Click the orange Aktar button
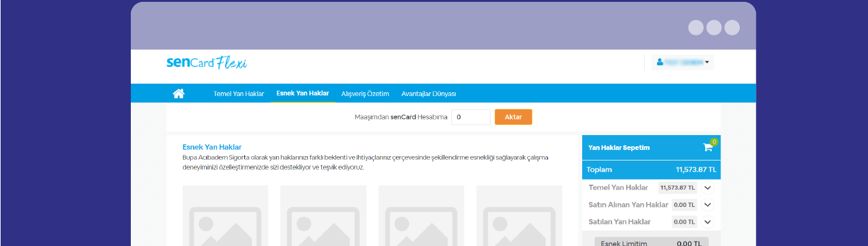The width and height of the screenshot is (868, 246). click(x=513, y=117)
